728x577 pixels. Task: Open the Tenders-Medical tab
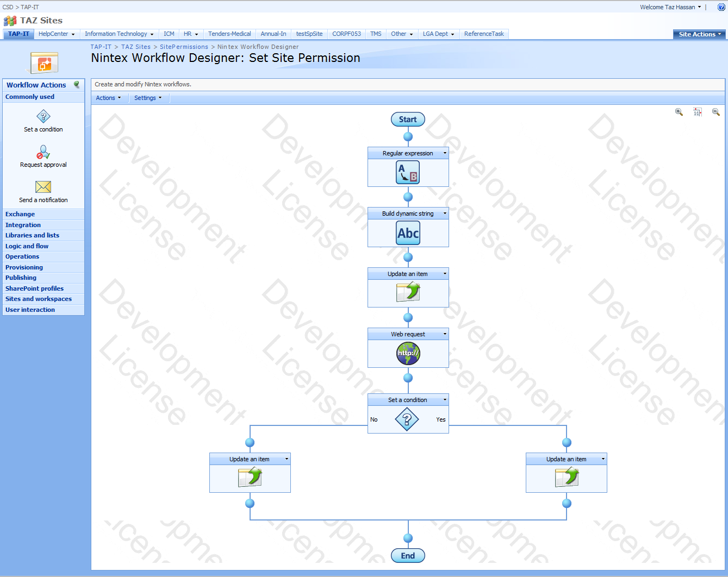click(x=229, y=34)
